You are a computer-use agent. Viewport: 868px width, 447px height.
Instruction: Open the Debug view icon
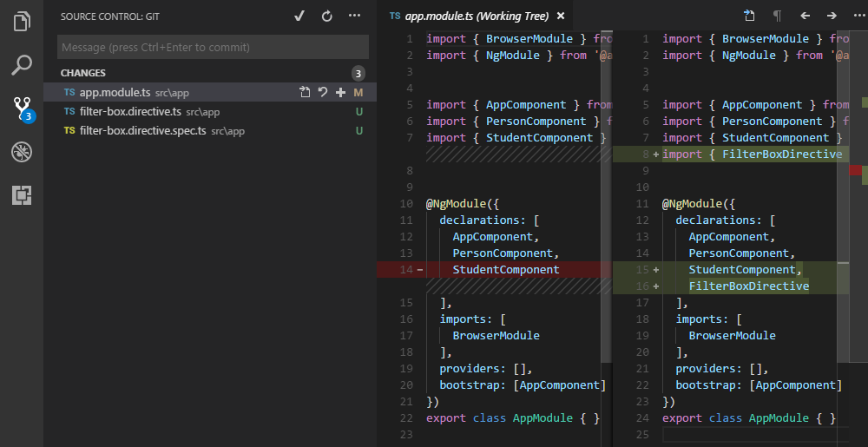click(x=22, y=152)
